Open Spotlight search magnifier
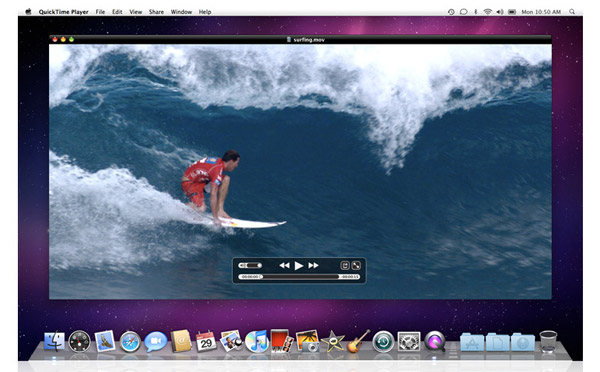600x372 pixels. (572, 12)
